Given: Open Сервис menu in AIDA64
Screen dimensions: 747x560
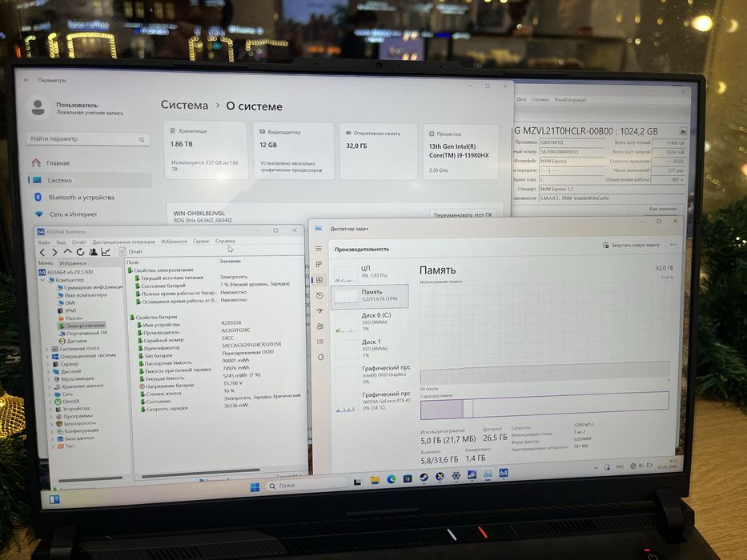Looking at the screenshot, I should tap(201, 241).
